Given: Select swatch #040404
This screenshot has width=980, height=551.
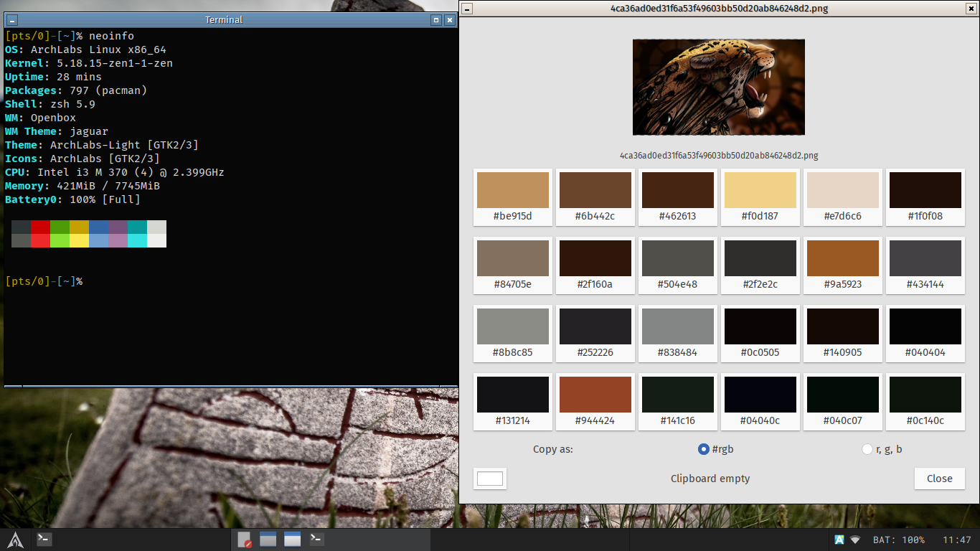Looking at the screenshot, I should click(925, 334).
